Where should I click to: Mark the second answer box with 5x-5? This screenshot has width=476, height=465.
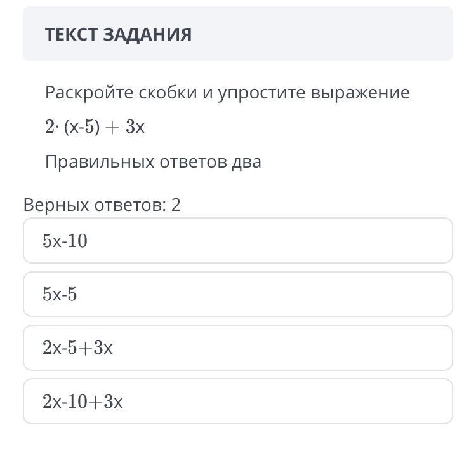tap(238, 294)
